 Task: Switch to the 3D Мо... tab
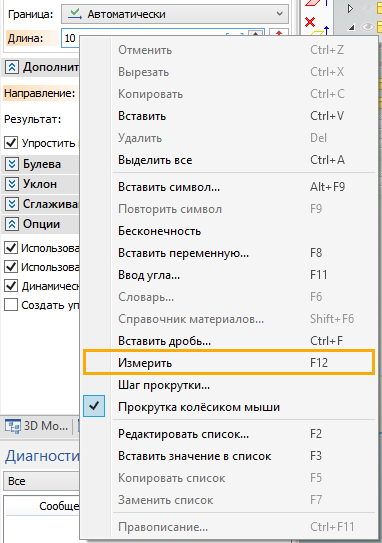pos(37,426)
